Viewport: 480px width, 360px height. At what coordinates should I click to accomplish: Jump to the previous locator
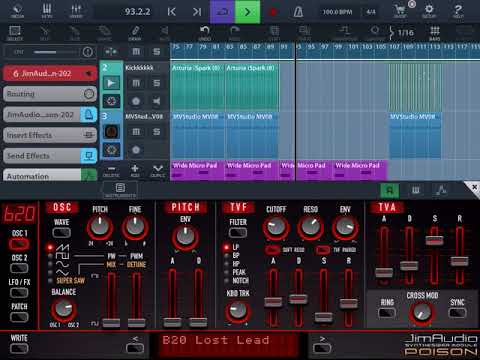point(172,12)
